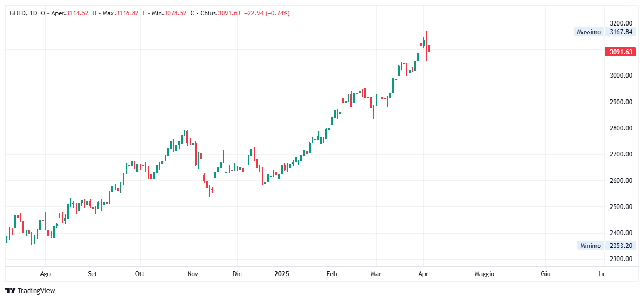644x300 pixels.
Task: Click the 2400.00 price axis label
Action: [x=621, y=233]
